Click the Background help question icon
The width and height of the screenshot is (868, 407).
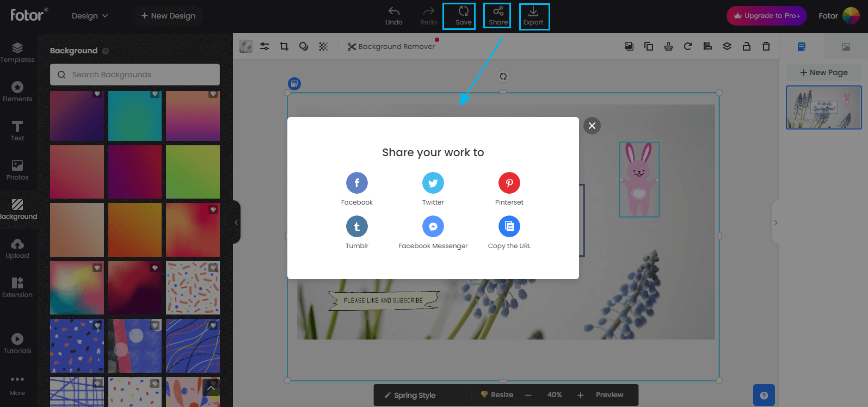click(106, 51)
